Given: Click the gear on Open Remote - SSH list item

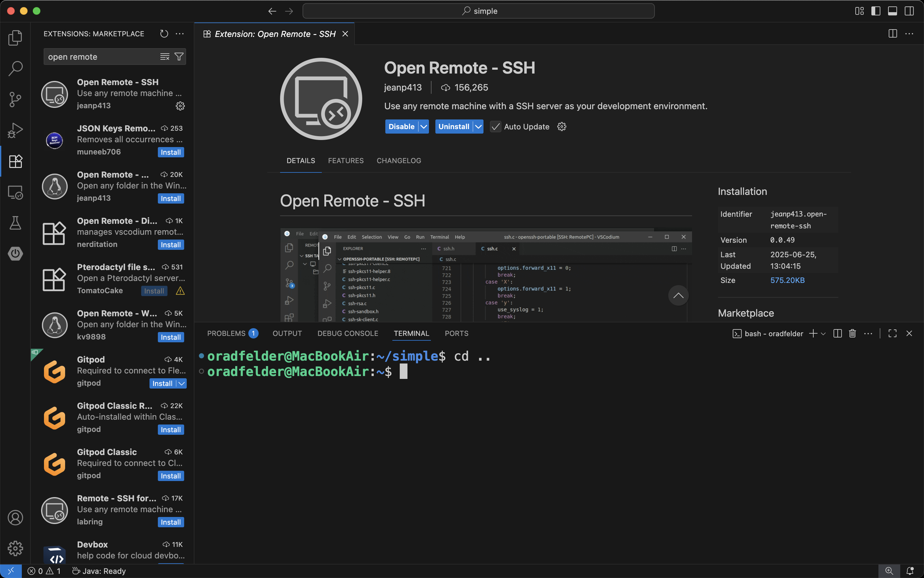Looking at the screenshot, I should (180, 106).
